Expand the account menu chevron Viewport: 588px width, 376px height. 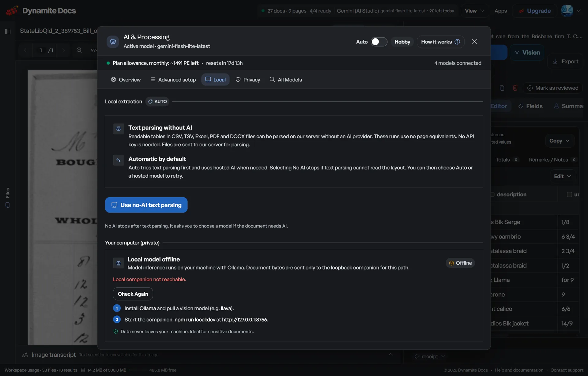point(579,11)
